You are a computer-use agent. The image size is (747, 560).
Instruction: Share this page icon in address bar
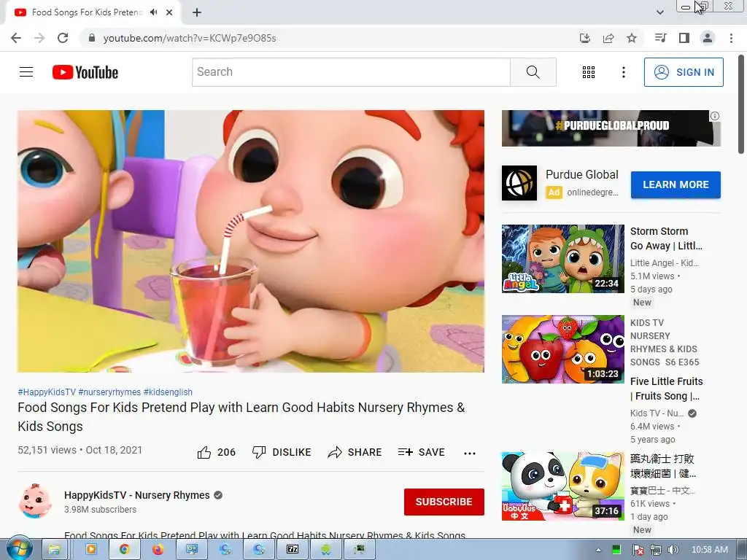tap(608, 38)
